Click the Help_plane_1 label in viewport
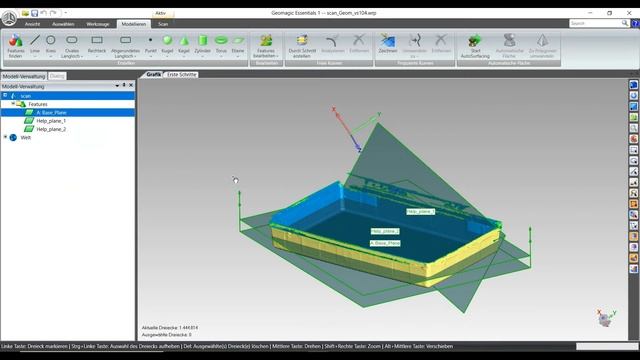This screenshot has width=640, height=360. 421,212
